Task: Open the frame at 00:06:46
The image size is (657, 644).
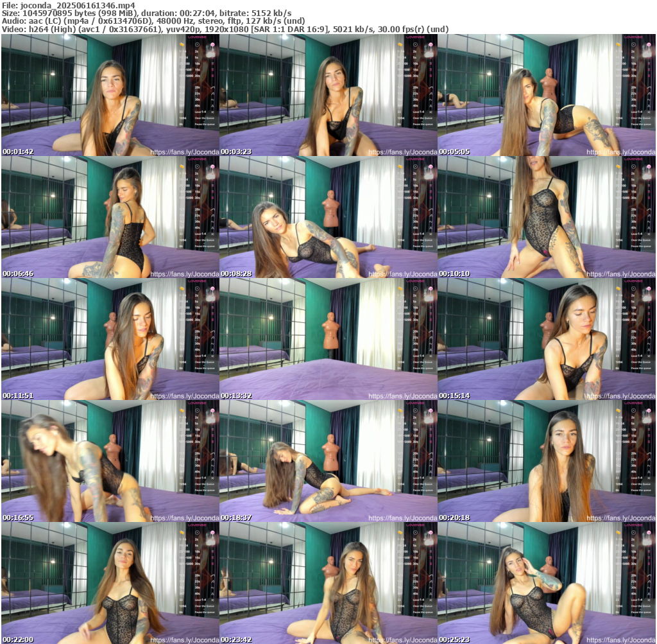Action: coord(110,217)
